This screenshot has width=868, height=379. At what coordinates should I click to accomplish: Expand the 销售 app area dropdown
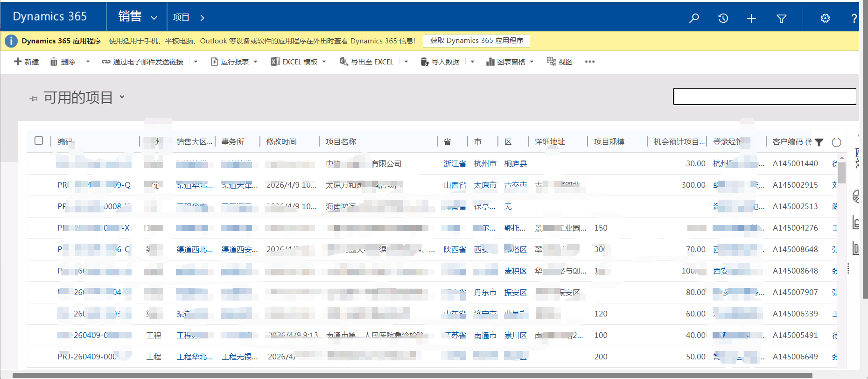tap(154, 18)
